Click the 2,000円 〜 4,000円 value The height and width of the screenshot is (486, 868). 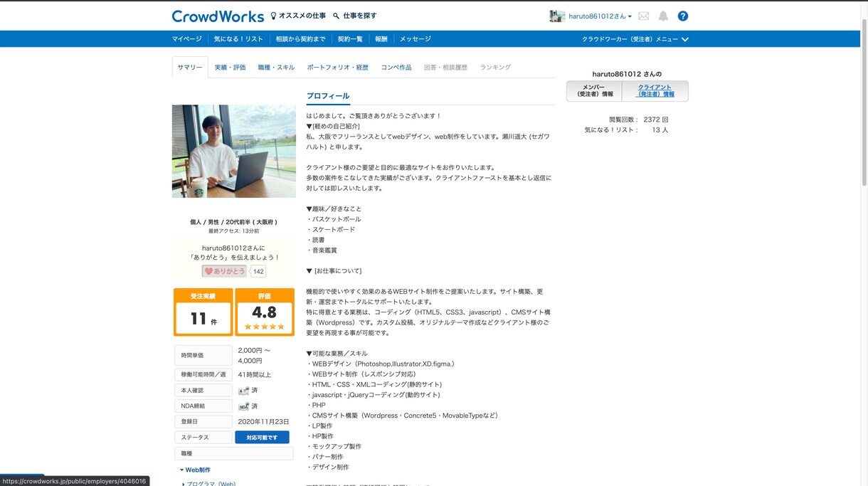254,355
